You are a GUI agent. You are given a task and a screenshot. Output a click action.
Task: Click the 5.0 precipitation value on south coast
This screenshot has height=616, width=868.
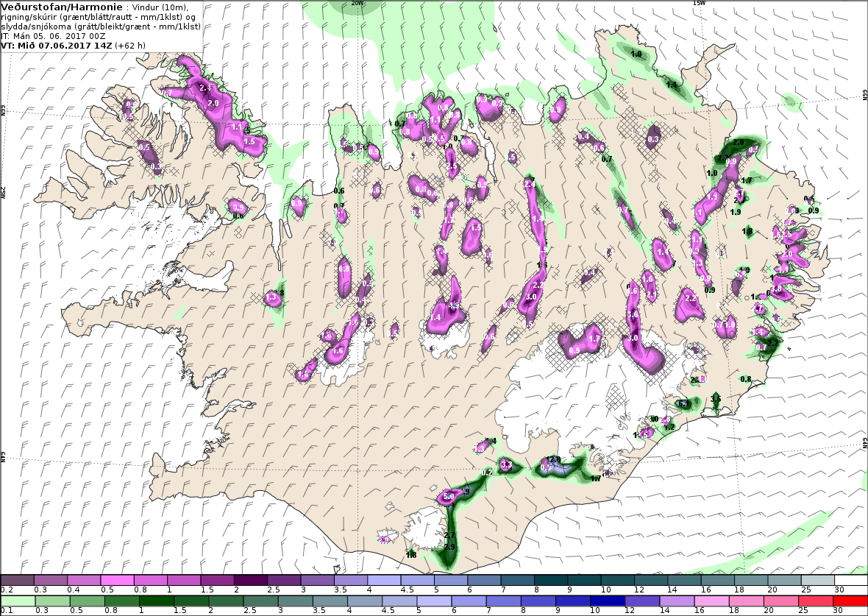449,496
